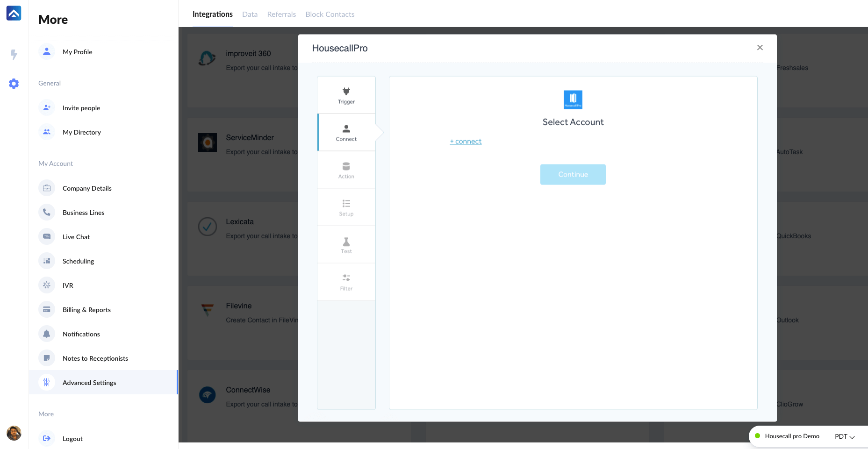The width and height of the screenshot is (868, 449).
Task: Open the PDT timezone dropdown
Action: point(845,436)
